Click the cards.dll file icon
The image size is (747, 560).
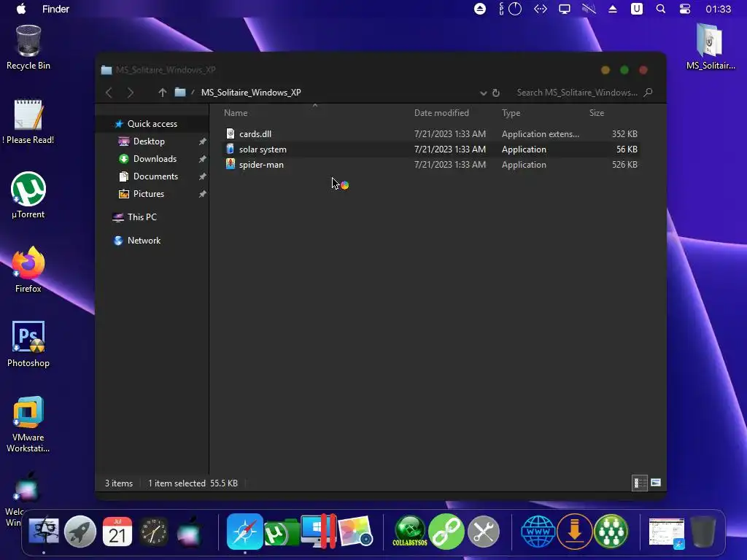click(x=231, y=134)
